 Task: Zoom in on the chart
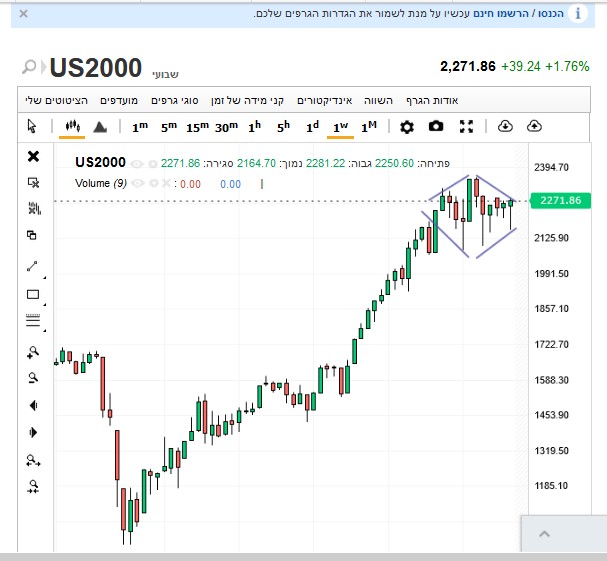[33, 352]
